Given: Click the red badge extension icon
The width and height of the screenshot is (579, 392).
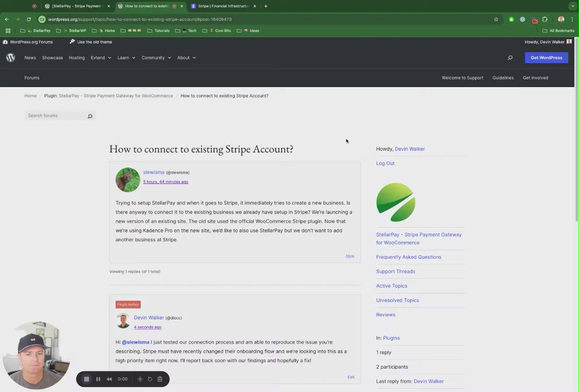Looking at the screenshot, I should click(x=534, y=20).
